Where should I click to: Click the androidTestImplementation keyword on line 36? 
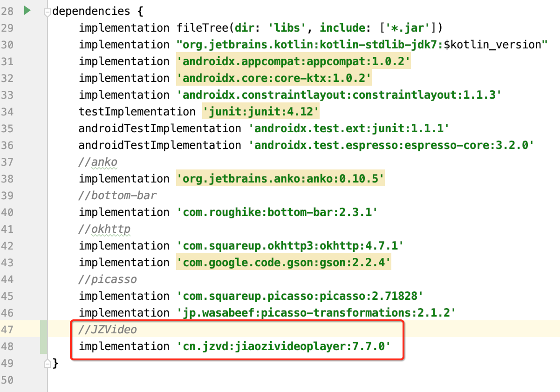[160, 145]
